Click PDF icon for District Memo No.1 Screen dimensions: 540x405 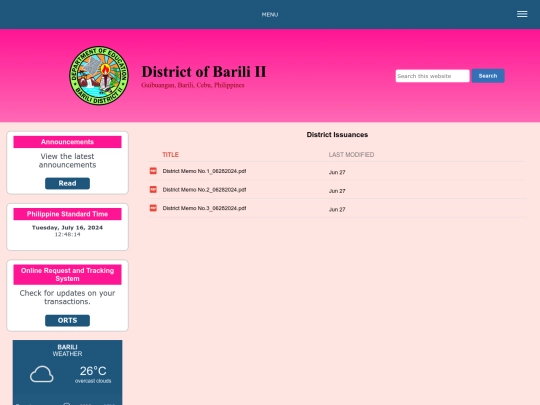point(153,171)
